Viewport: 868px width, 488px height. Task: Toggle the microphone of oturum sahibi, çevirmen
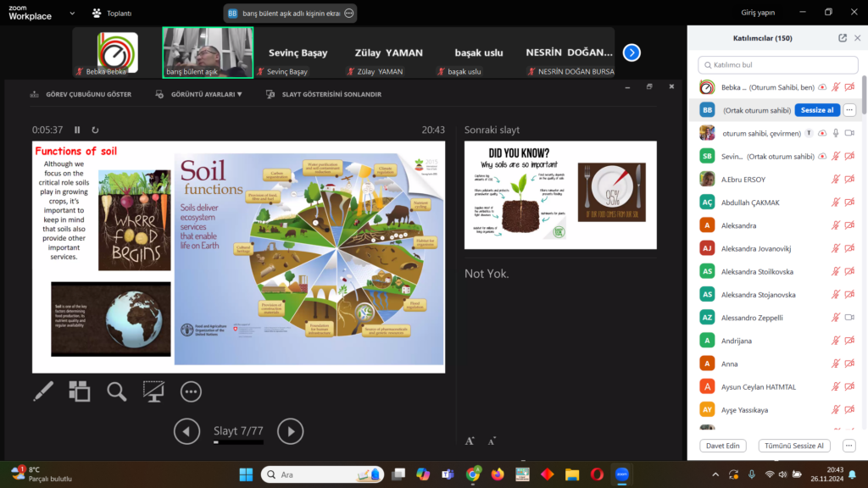835,133
